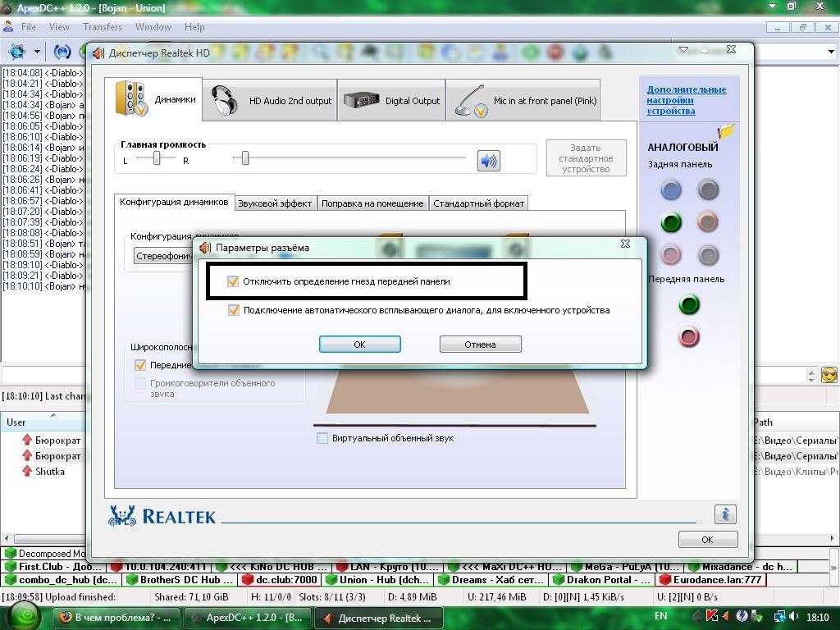
Task: Click the stepper arrows beside the chat input
Action: 811,375
